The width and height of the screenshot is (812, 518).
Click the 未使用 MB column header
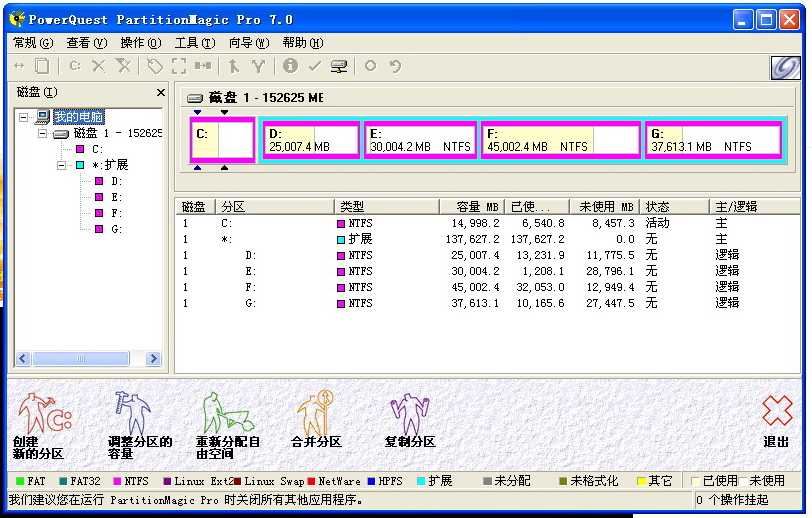click(604, 207)
